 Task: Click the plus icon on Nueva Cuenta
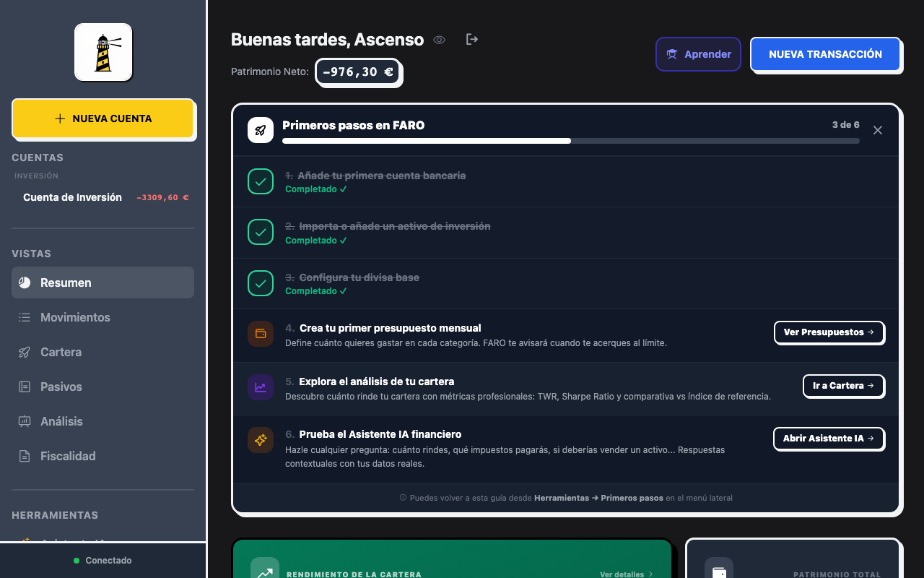click(60, 118)
